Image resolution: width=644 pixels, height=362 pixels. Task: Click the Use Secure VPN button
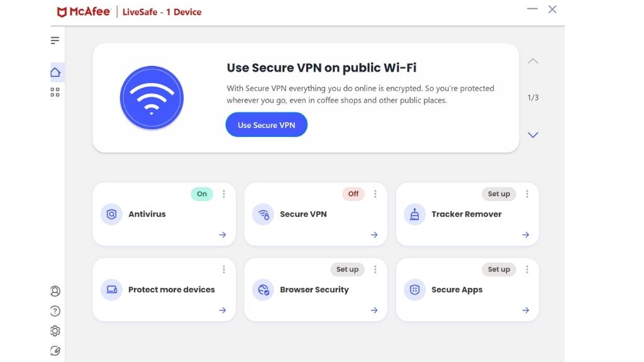tap(266, 125)
